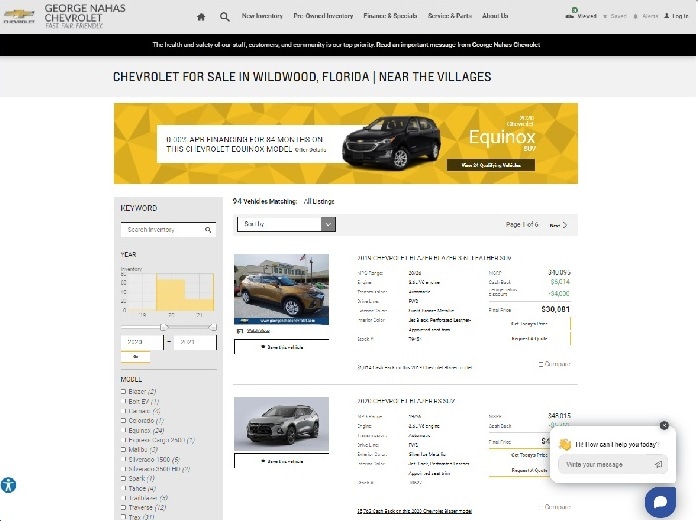Image resolution: width=698 pixels, height=521 pixels.
Task: Open walk-around video link icon for first Blazer
Action: point(240,331)
